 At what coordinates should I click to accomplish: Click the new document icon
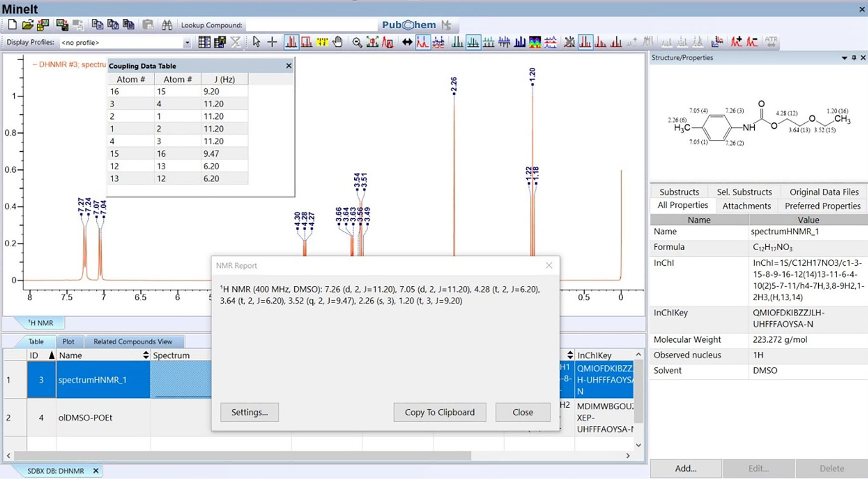13,25
